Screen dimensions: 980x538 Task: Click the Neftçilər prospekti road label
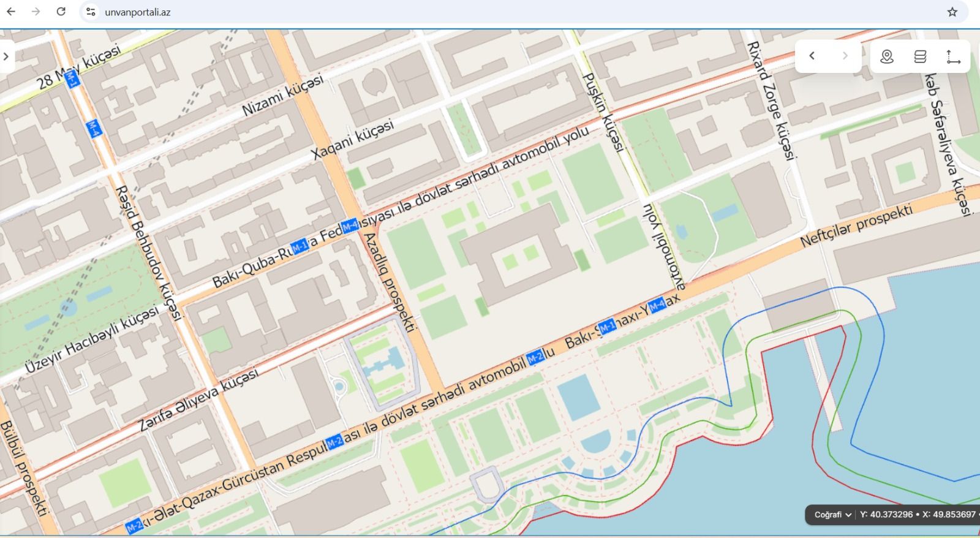click(856, 227)
